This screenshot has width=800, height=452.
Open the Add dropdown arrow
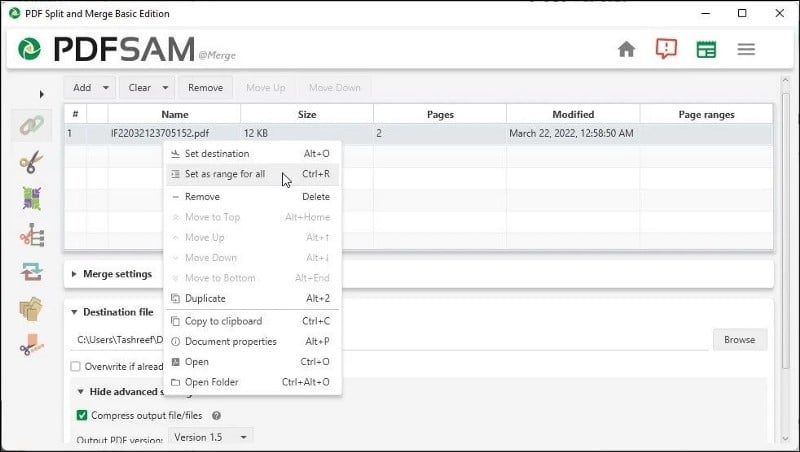pyautogui.click(x=106, y=88)
